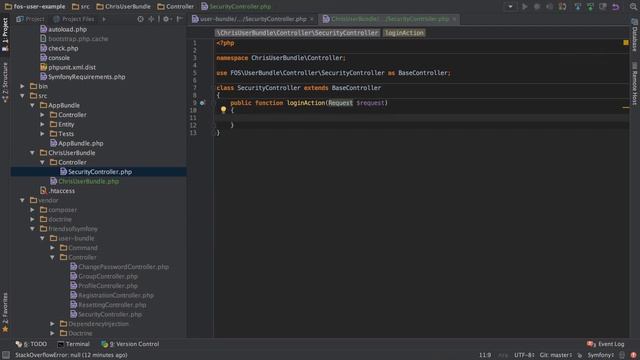Switch to Project view tab

pyautogui.click(x=30, y=19)
